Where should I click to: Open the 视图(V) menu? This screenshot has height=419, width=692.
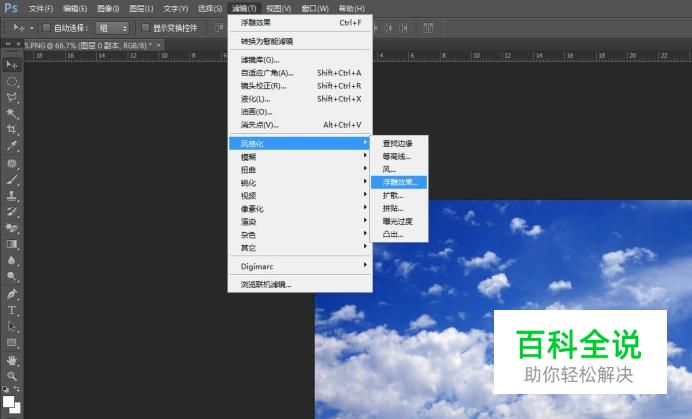point(278,8)
